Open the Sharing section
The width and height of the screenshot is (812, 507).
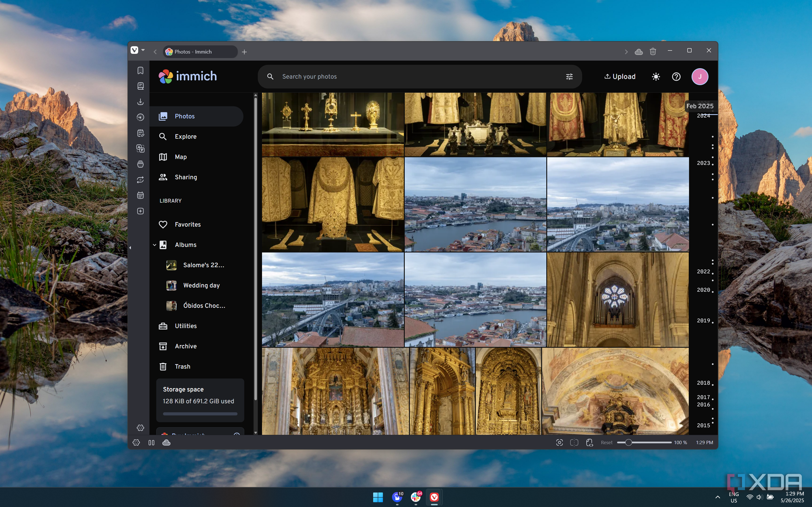click(x=196, y=177)
